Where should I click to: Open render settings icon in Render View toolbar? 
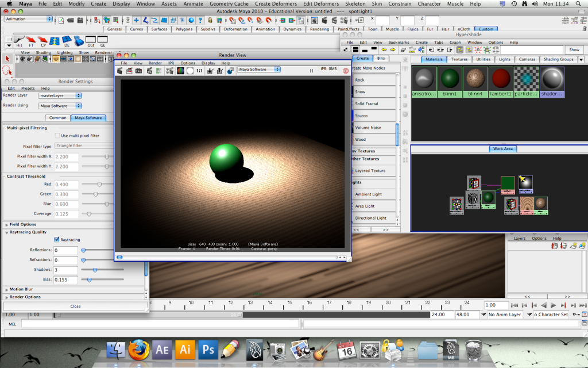(x=169, y=70)
